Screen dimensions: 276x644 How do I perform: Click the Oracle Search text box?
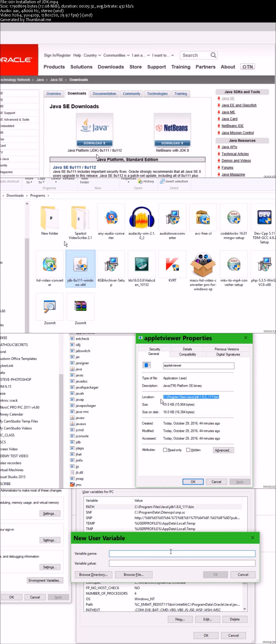pyautogui.click(x=195, y=55)
